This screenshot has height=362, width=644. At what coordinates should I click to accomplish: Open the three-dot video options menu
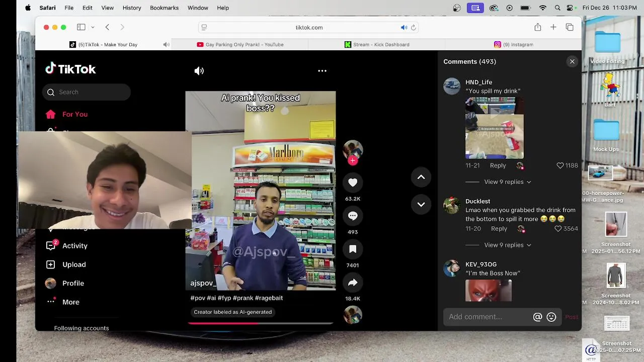[323, 71]
